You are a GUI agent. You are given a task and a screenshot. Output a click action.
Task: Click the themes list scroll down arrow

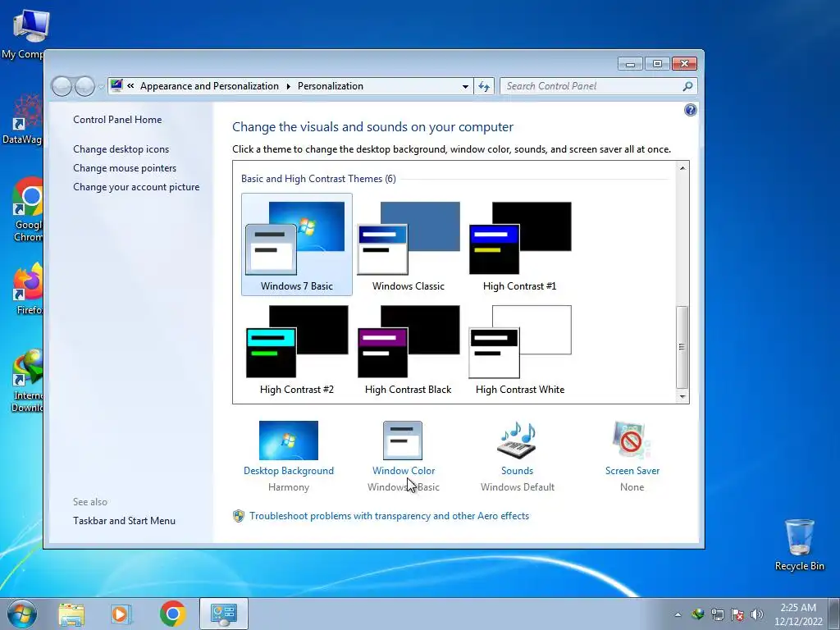tap(682, 397)
